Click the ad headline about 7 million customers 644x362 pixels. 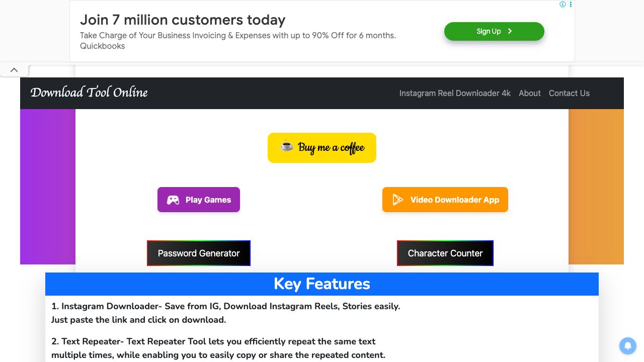183,20
